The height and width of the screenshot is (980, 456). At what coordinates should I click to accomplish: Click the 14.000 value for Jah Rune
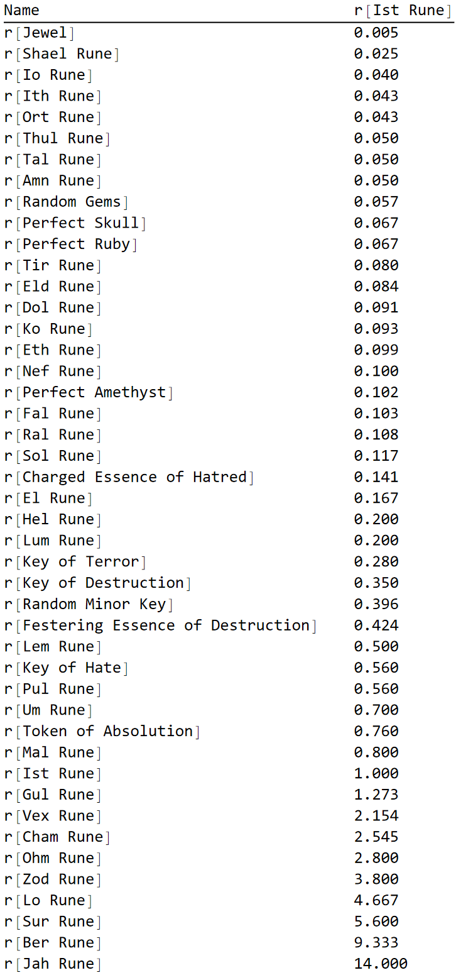point(381,964)
